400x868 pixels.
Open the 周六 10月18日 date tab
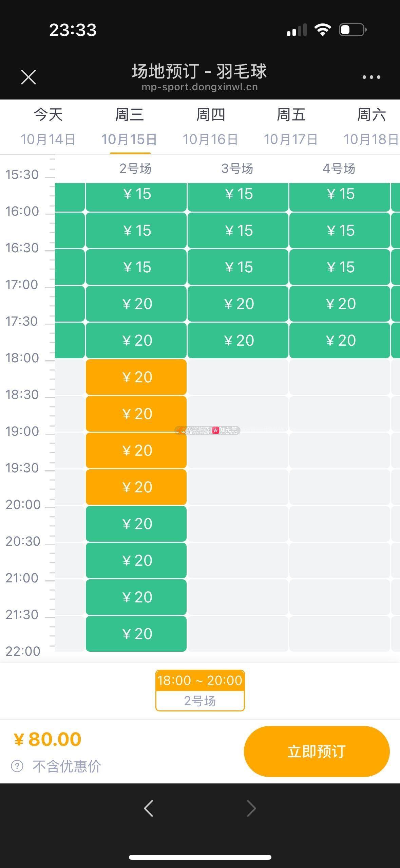coord(371,127)
